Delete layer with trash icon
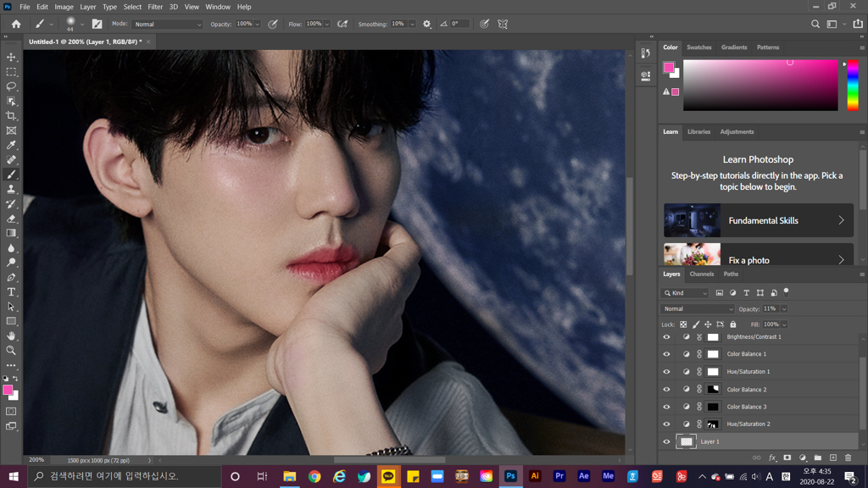Viewport: 868px width, 488px height. tap(848, 457)
